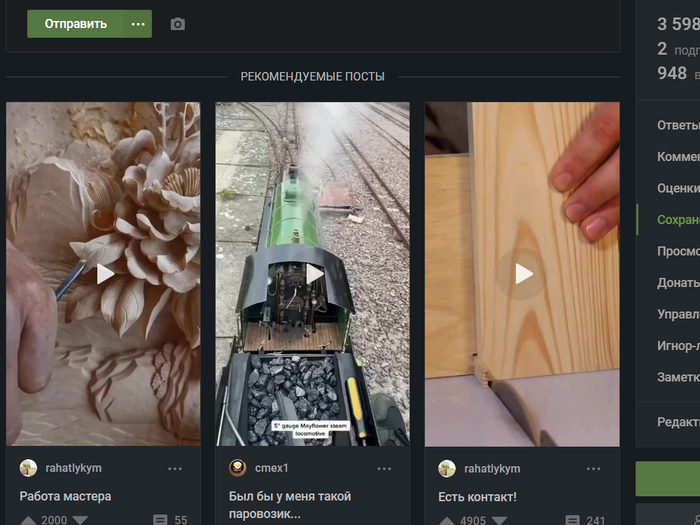Open the Был бы у меня такой паровозик post title
This screenshot has width=700, height=525.
pyautogui.click(x=290, y=505)
